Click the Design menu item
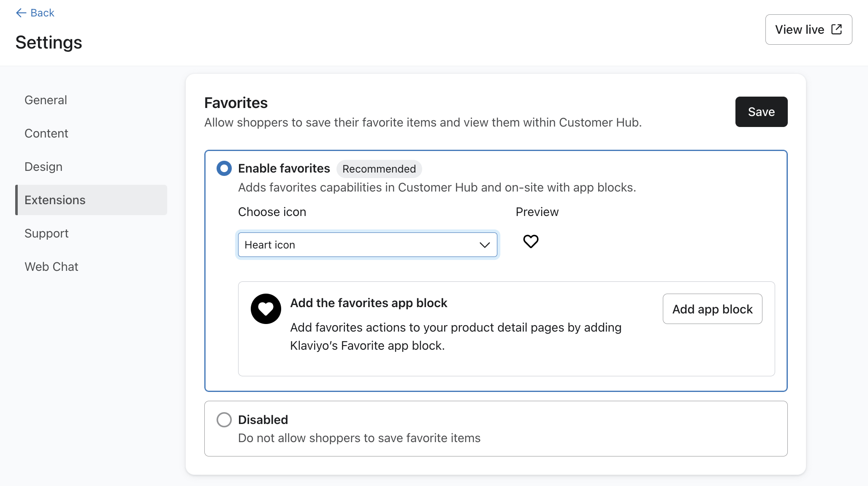This screenshot has width=868, height=486. click(43, 167)
